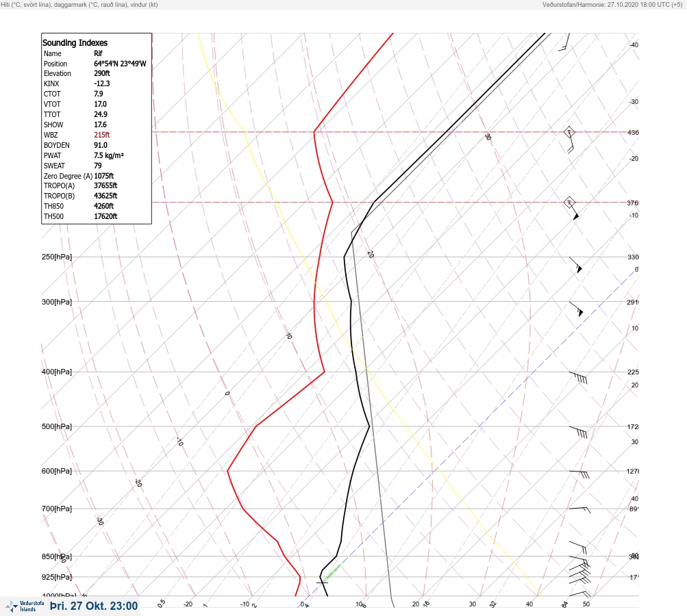Click the 'SHOW' index label
Screen dimensions: 687x616
[53, 125]
